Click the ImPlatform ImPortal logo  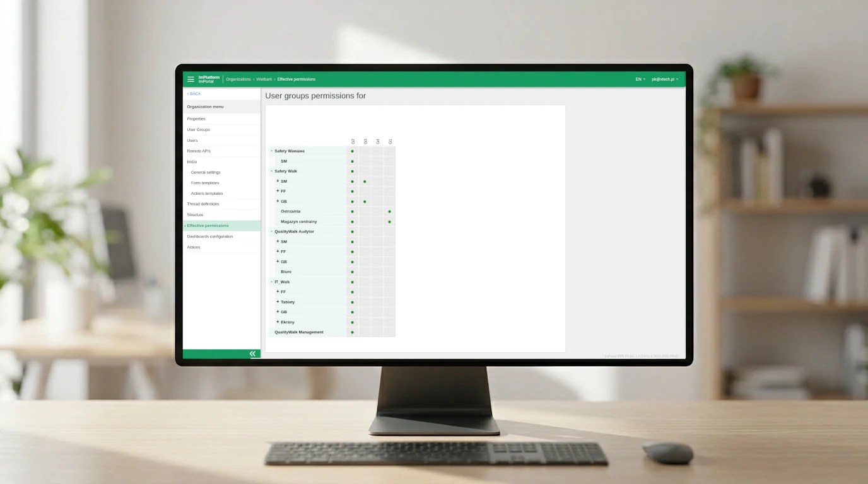(209, 79)
